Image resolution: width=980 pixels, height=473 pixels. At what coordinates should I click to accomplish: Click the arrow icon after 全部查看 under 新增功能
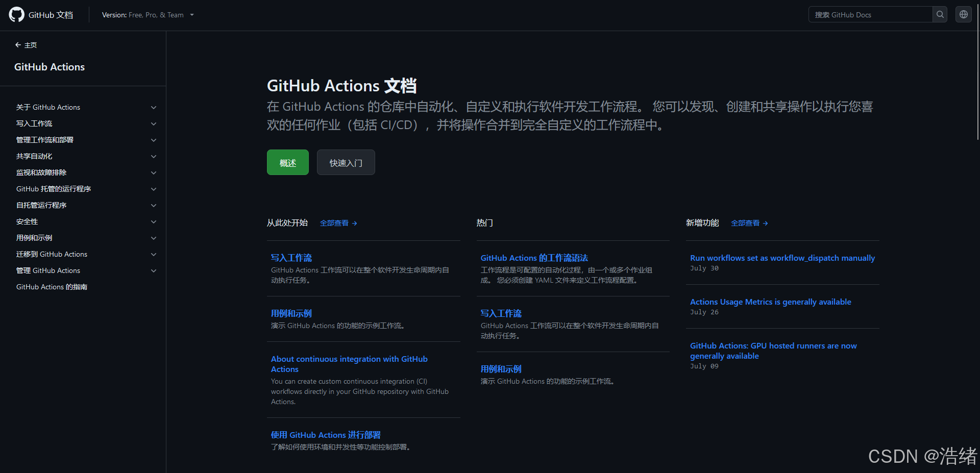tap(765, 223)
